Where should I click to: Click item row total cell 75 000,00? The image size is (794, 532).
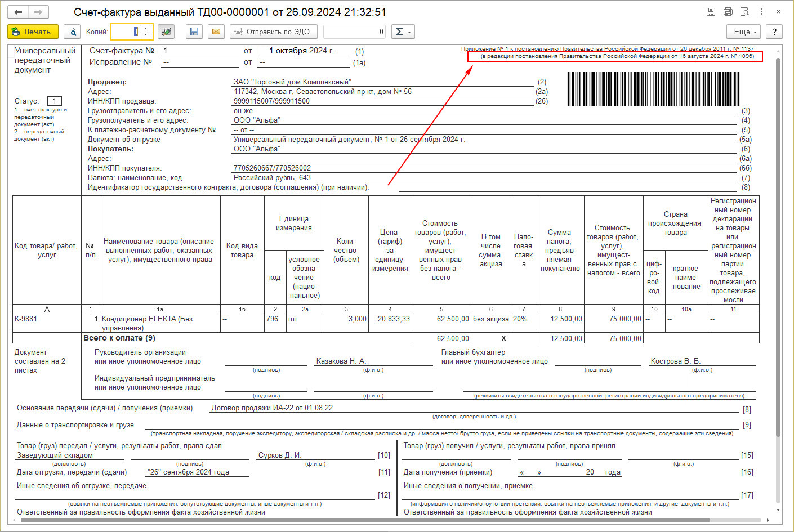(x=613, y=323)
